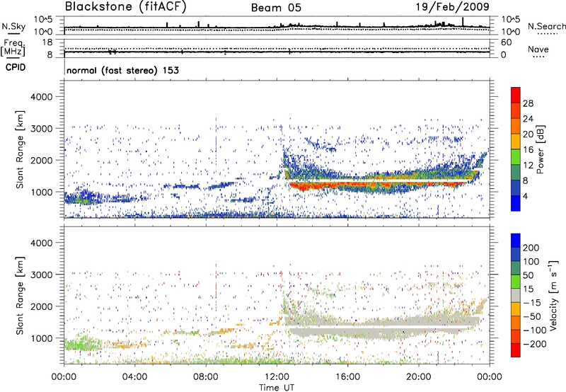Image resolution: width=566 pixels, height=392 pixels.
Task: Click the "normal (fast stereo) 153" text
Action: pyautogui.click(x=122, y=70)
